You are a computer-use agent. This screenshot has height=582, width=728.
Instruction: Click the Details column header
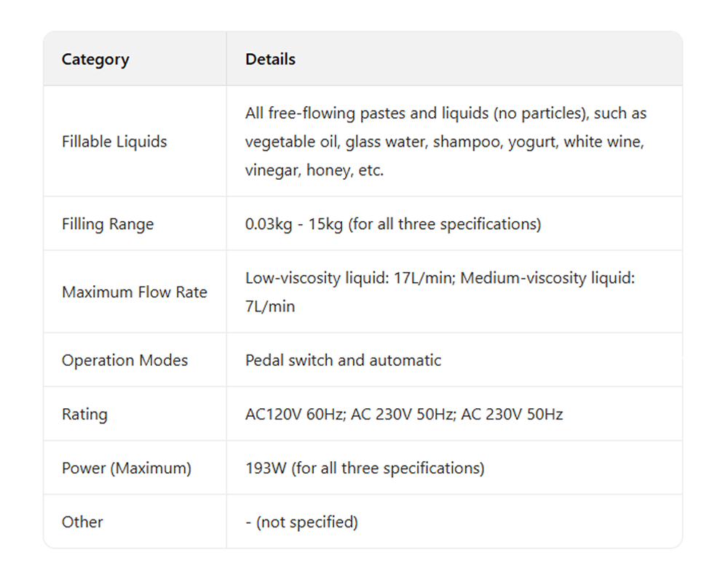tap(270, 60)
